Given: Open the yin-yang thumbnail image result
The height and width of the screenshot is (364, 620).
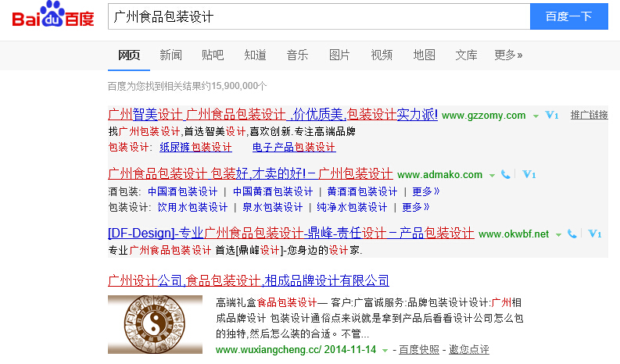Looking at the screenshot, I should [155, 325].
